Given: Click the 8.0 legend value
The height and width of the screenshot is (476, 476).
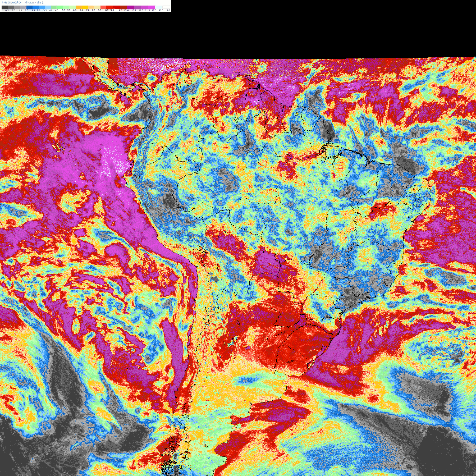Looking at the screenshot, I should coord(99,10).
